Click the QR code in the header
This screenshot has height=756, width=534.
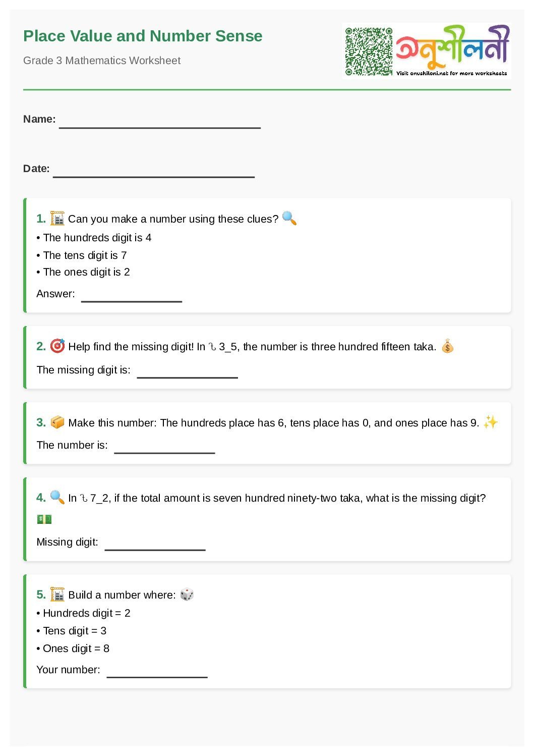[x=369, y=51]
